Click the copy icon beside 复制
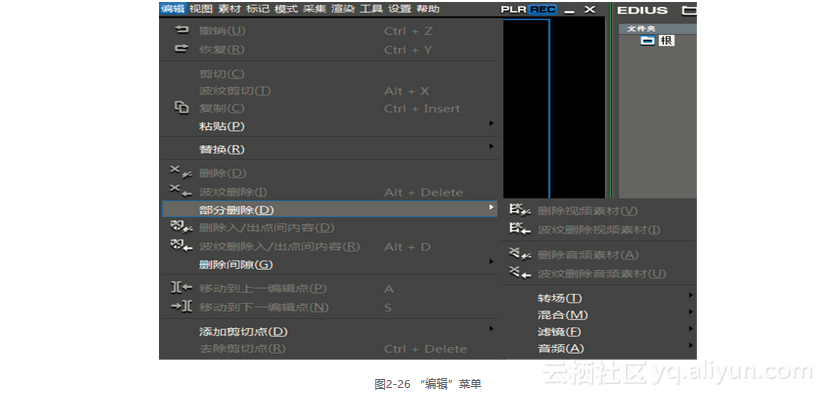This screenshot has width=824, height=396. (x=182, y=108)
